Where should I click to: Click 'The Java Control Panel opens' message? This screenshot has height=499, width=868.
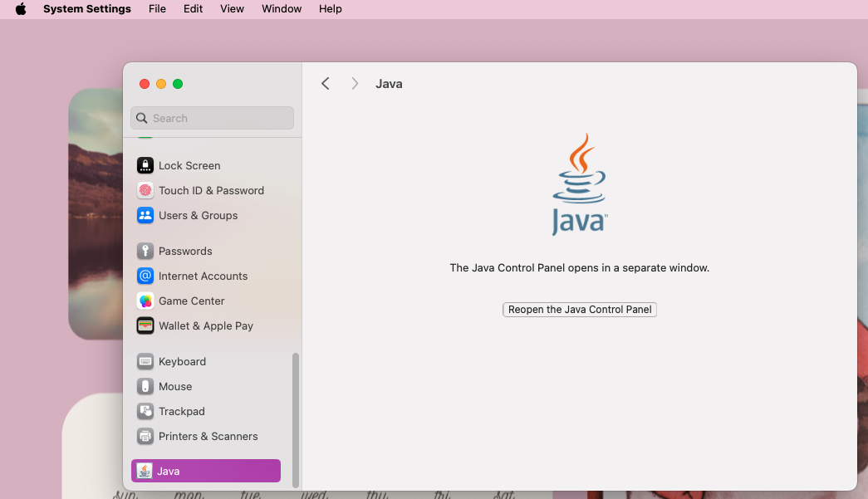coord(580,267)
